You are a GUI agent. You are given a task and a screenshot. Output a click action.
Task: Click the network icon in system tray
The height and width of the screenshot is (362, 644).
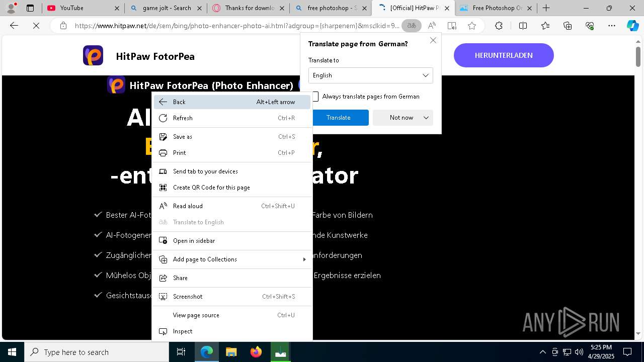click(x=567, y=352)
